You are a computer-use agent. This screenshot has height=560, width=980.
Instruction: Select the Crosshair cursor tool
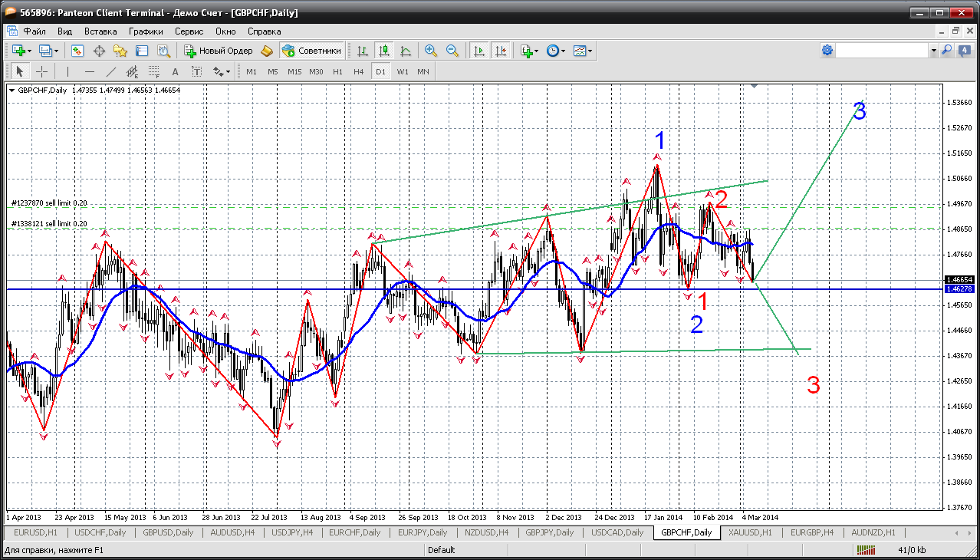pos(41,71)
